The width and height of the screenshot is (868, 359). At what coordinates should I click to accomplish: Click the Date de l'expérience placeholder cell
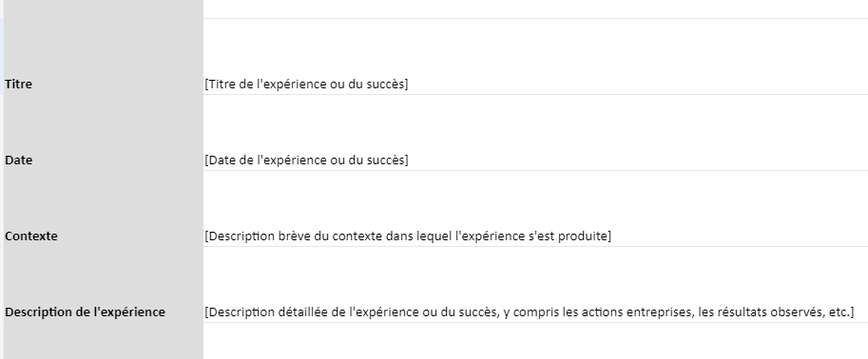pyautogui.click(x=536, y=133)
